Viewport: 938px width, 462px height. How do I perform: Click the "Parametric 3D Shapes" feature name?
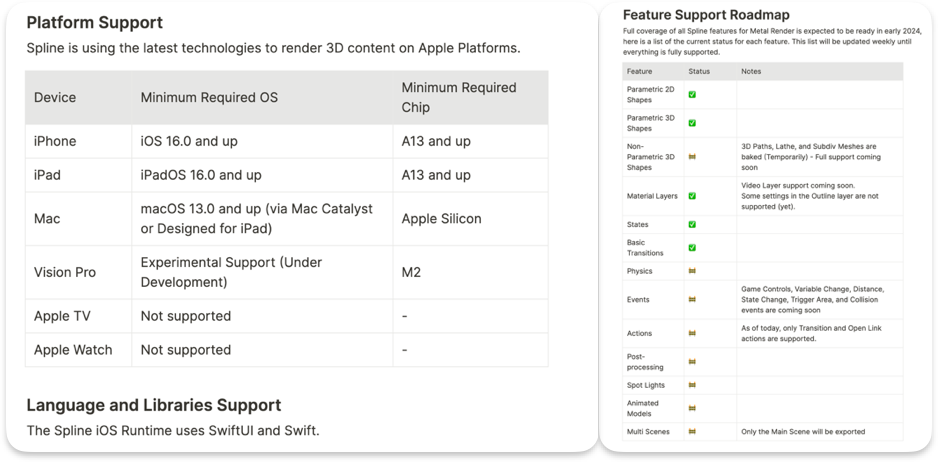pyautogui.click(x=650, y=123)
